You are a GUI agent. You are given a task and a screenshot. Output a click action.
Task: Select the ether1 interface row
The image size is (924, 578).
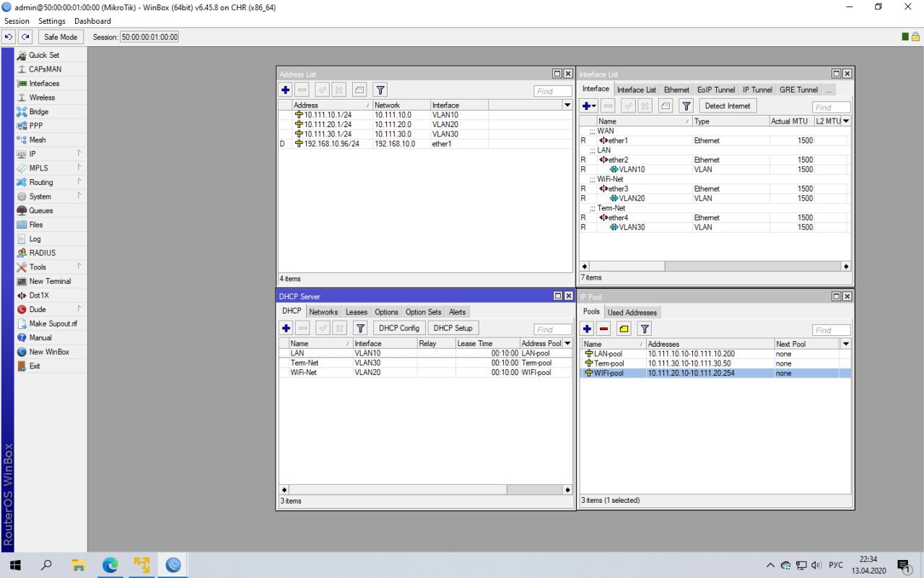click(715, 141)
